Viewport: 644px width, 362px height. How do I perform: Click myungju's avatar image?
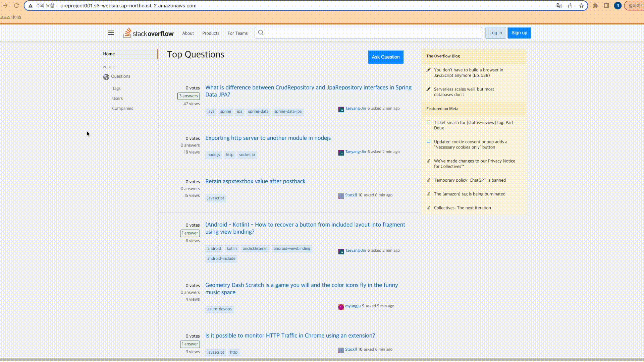point(341,307)
